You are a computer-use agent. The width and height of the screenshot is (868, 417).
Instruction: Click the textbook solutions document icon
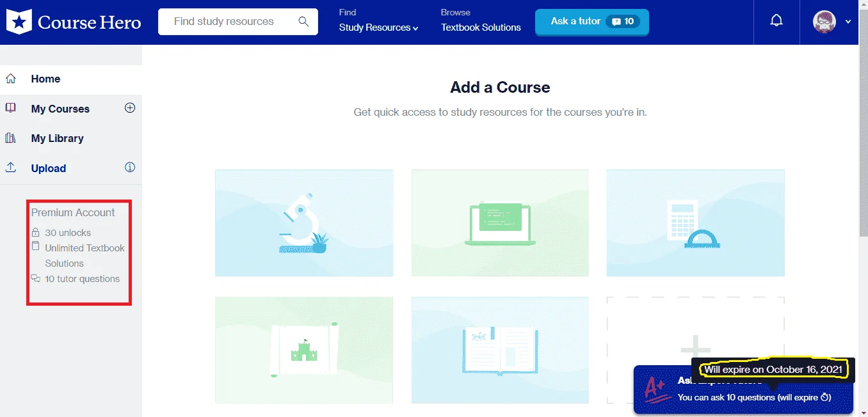point(36,246)
